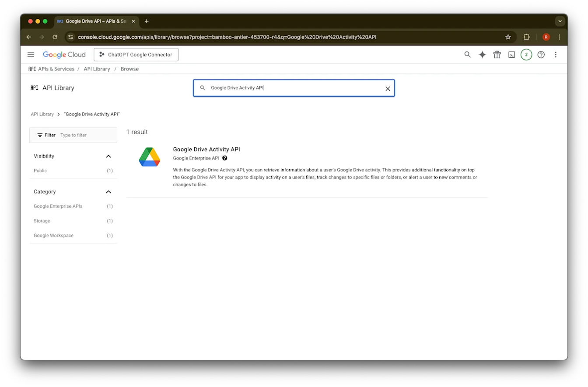The image size is (588, 387).
Task: Reload the page with refresh icon
Action: pos(55,37)
